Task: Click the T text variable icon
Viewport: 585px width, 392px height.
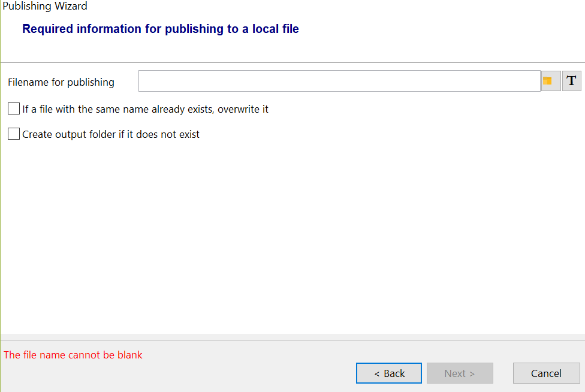Action: pos(572,81)
